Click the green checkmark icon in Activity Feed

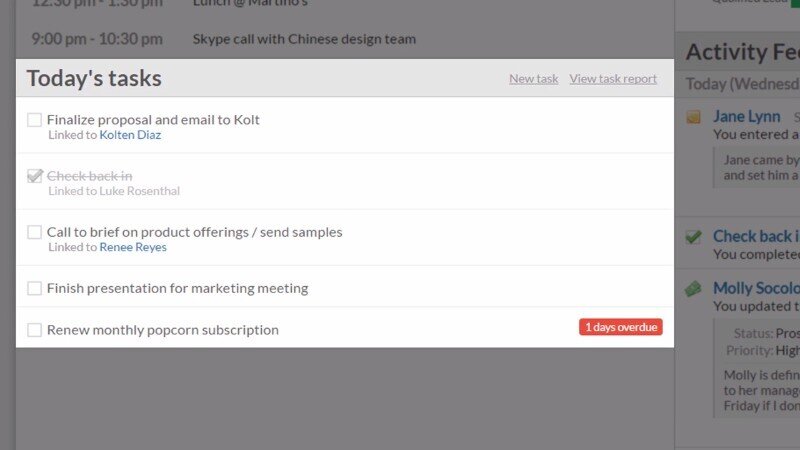pyautogui.click(x=693, y=237)
